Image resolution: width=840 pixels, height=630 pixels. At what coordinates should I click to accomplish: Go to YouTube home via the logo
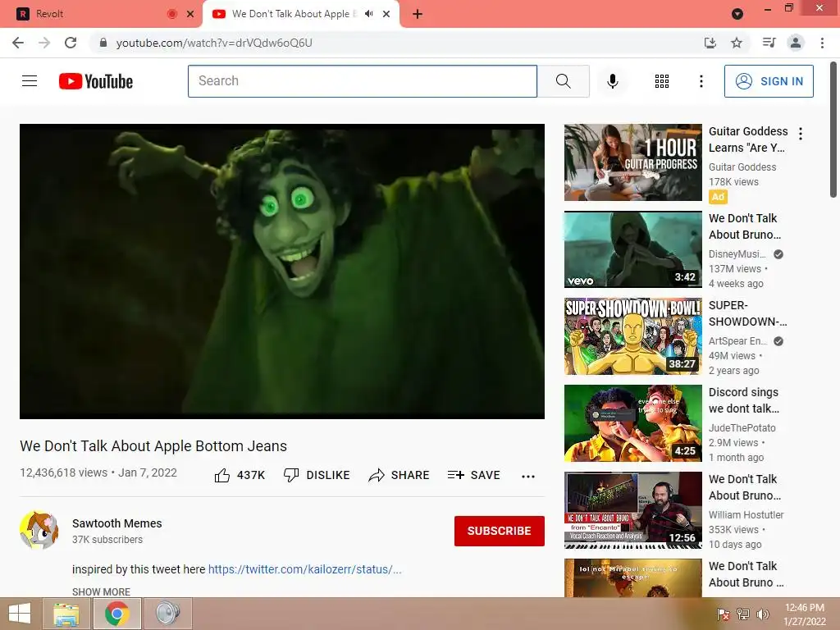[96, 81]
